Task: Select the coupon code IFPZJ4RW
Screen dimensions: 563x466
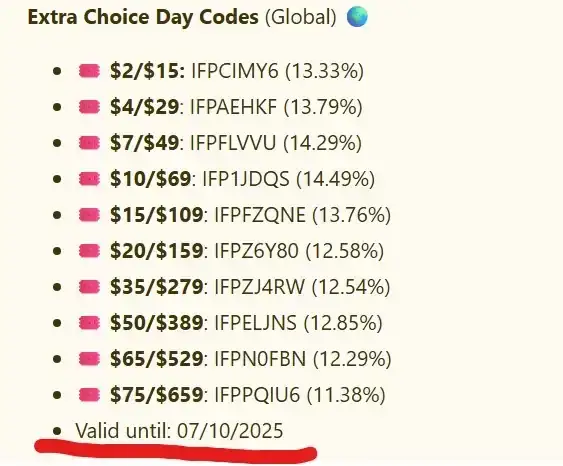Action: (x=259, y=286)
